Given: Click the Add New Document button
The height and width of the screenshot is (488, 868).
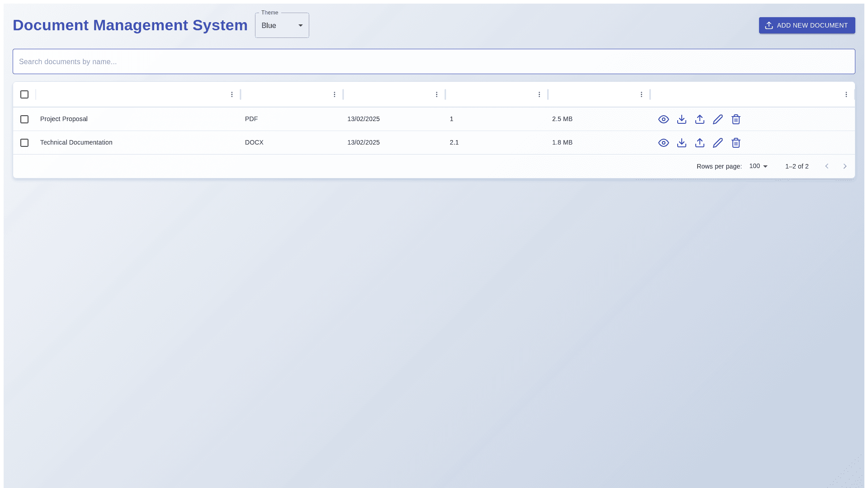Looking at the screenshot, I should point(807,25).
